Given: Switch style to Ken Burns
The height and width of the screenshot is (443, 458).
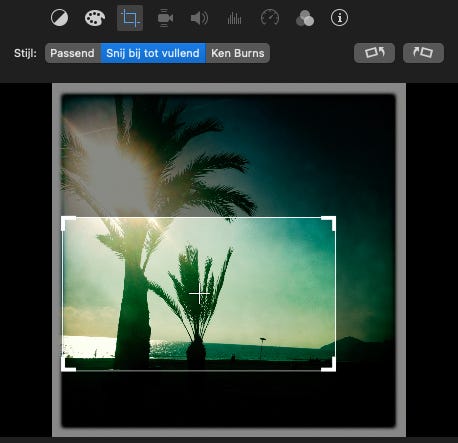Looking at the screenshot, I should click(x=238, y=53).
